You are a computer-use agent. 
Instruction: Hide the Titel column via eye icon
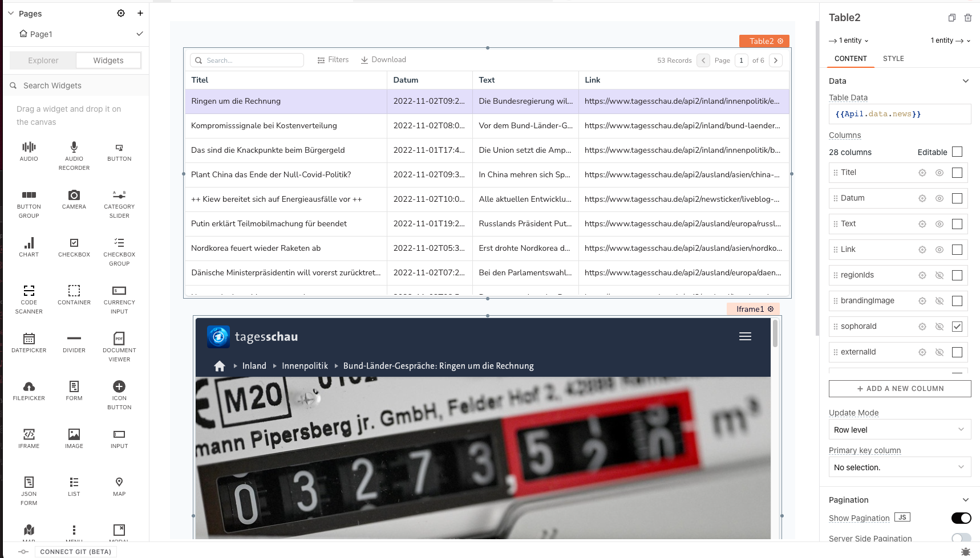coord(939,173)
